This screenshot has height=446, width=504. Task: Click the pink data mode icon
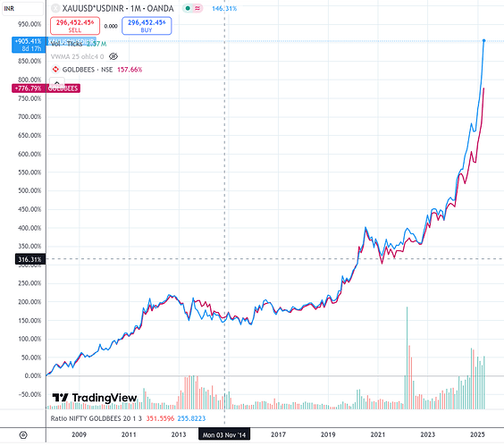point(197,8)
